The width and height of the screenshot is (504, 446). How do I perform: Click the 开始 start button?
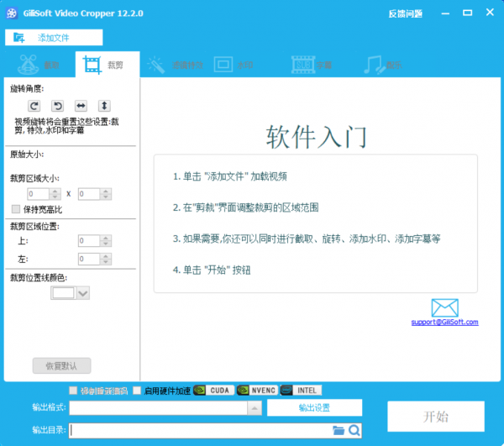click(436, 417)
